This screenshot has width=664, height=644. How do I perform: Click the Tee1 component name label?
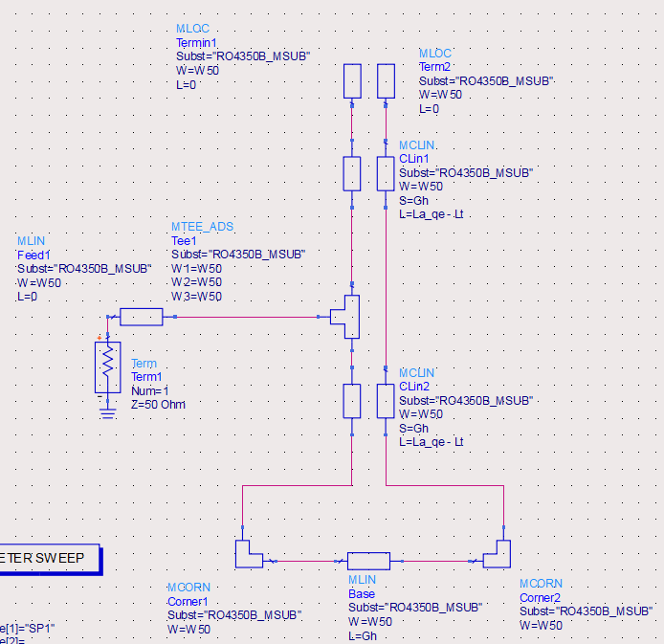[184, 241]
